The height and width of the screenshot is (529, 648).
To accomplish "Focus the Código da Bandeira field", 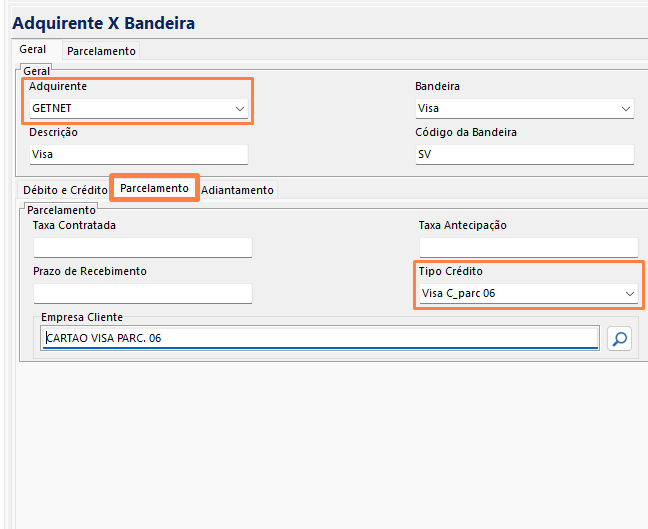I will [524, 154].
